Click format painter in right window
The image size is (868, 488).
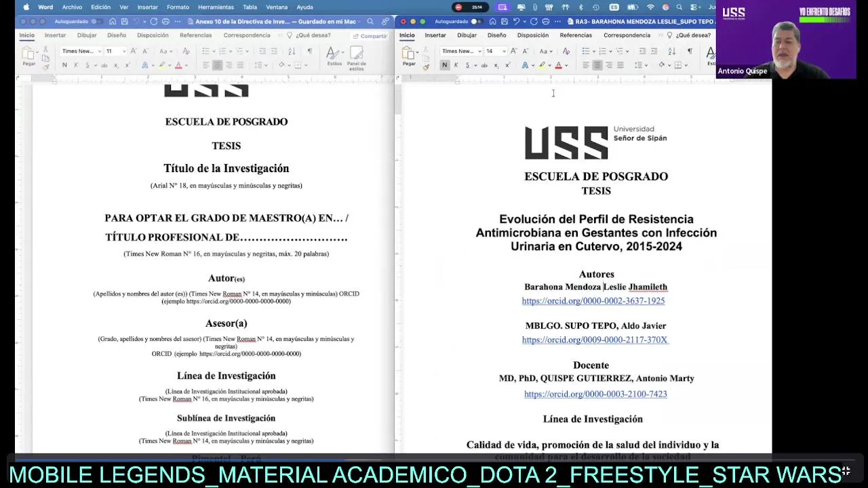(x=426, y=67)
